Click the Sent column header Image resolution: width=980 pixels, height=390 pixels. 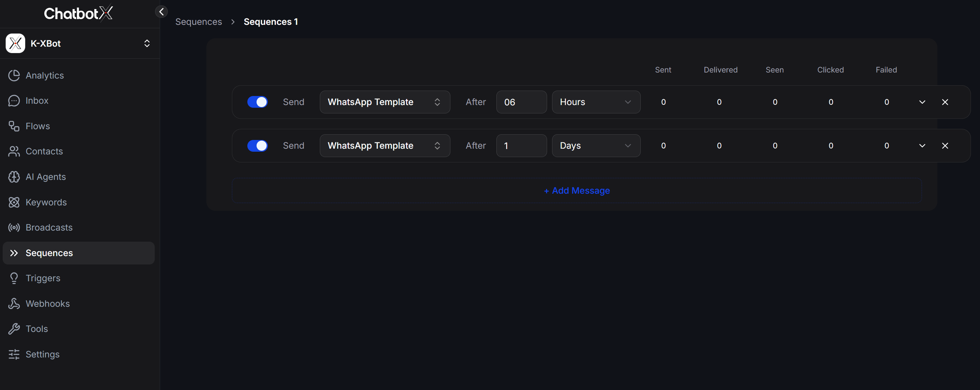pos(663,70)
